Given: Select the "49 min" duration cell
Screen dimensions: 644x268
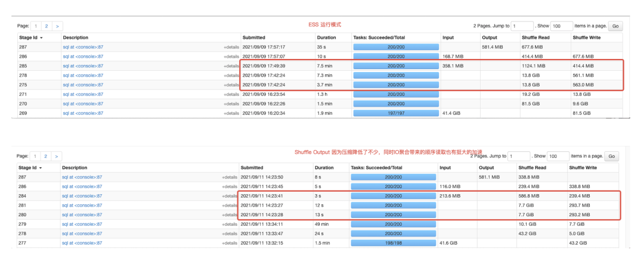Looking at the screenshot, I should (321, 225).
